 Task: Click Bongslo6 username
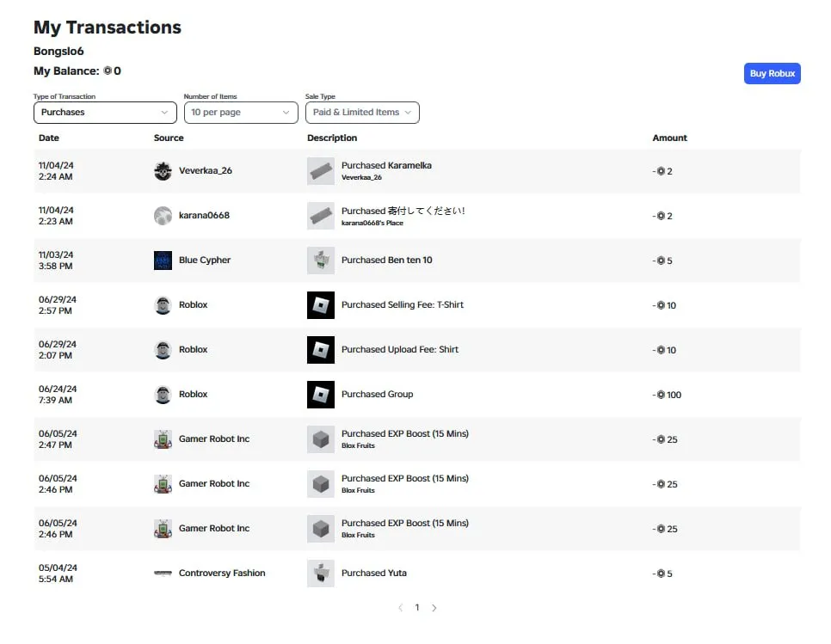coord(58,51)
